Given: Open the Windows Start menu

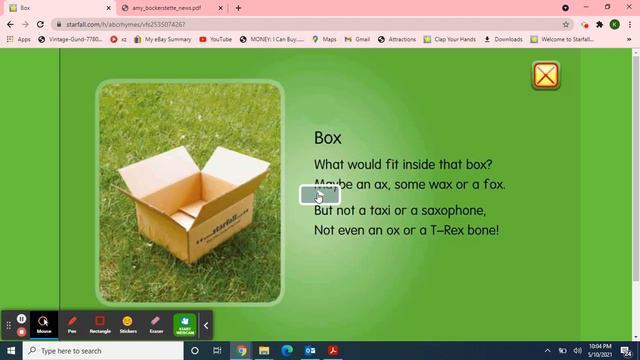Looking at the screenshot, I should (11, 351).
